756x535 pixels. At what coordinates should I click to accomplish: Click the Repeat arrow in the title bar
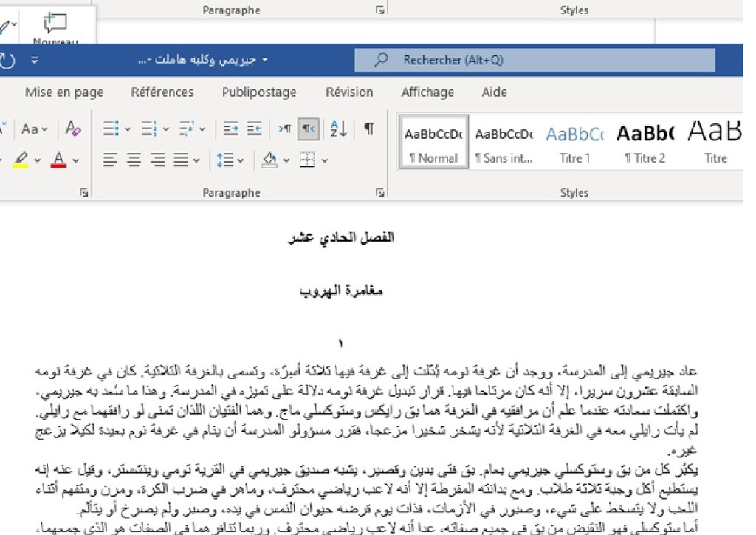7,61
